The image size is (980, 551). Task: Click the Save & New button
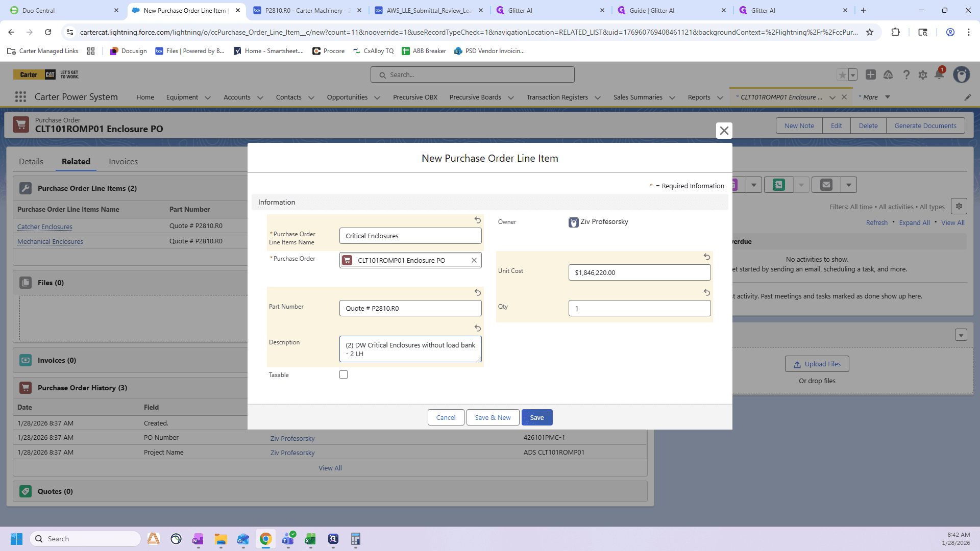(x=493, y=417)
